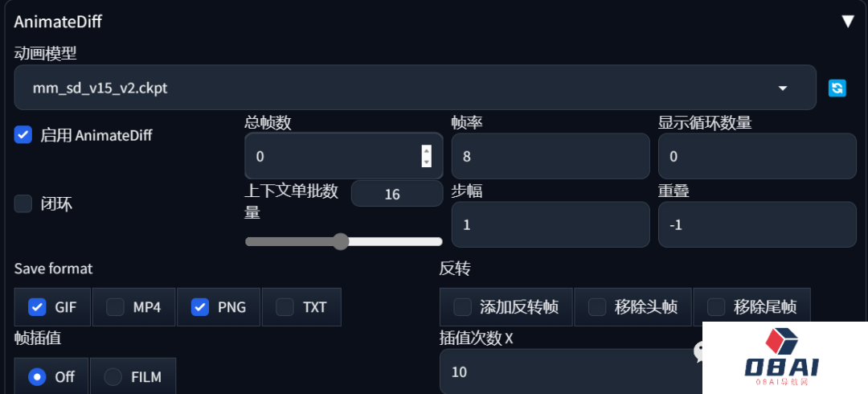This screenshot has width=868, height=394.
Task: Disable the 启用 AnimateDiff checkbox
Action: [x=23, y=134]
